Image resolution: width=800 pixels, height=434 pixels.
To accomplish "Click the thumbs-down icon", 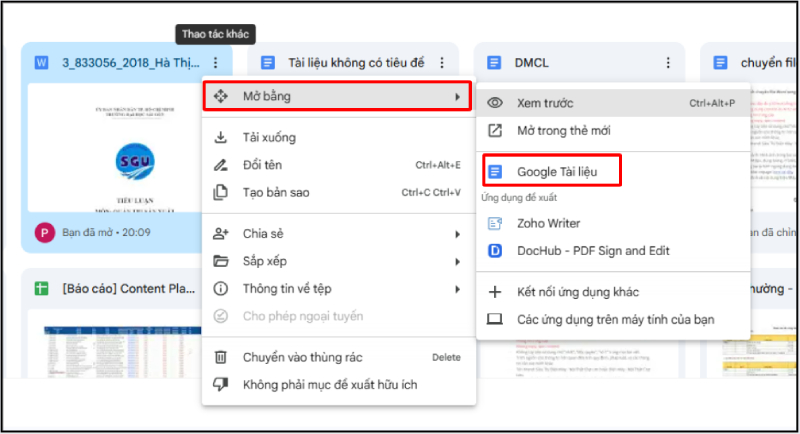I will point(220,385).
